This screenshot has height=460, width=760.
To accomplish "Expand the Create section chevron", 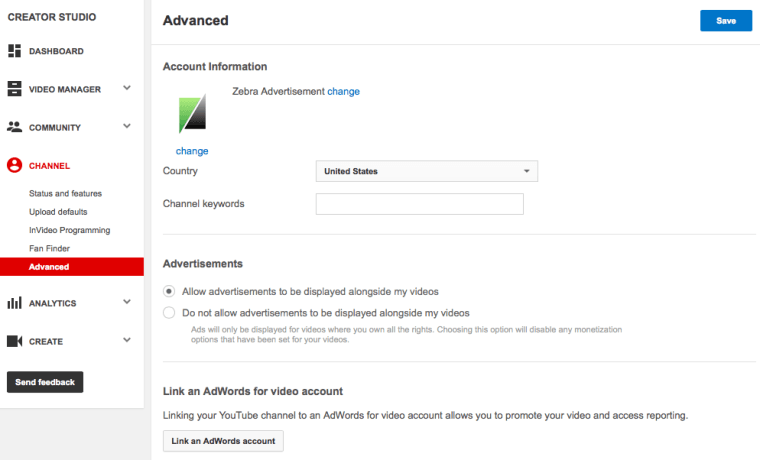I will point(127,340).
